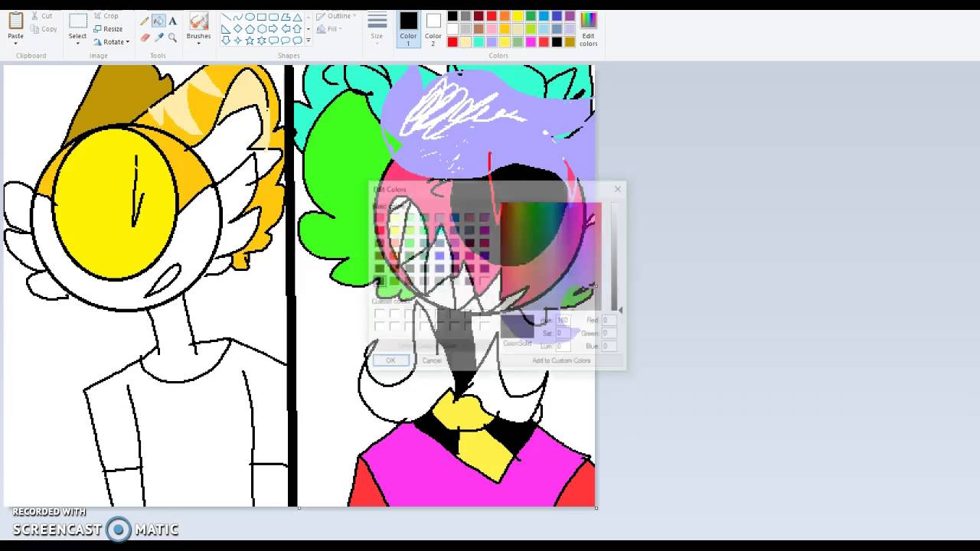The height and width of the screenshot is (551, 980).
Task: Select the Color picker eyedropper tool
Action: (158, 37)
